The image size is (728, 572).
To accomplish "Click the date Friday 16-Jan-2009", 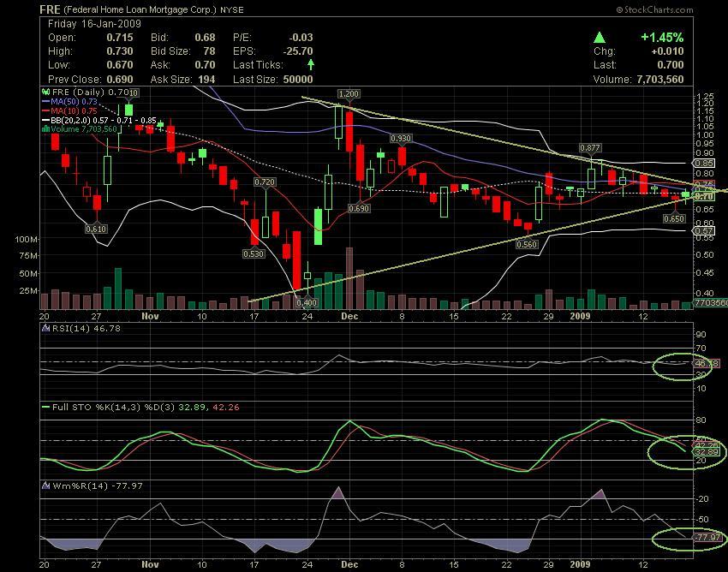I will pos(94,24).
